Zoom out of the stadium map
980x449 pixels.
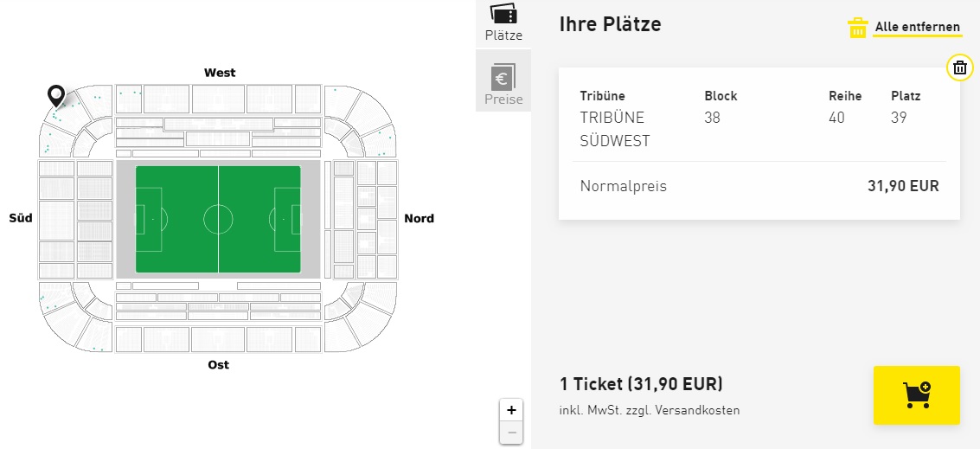(x=511, y=433)
